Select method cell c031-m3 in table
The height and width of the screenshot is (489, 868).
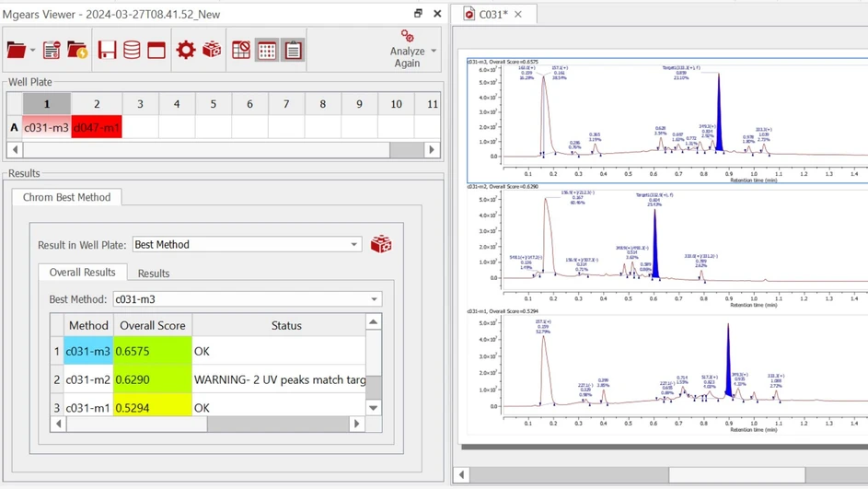pyautogui.click(x=88, y=351)
